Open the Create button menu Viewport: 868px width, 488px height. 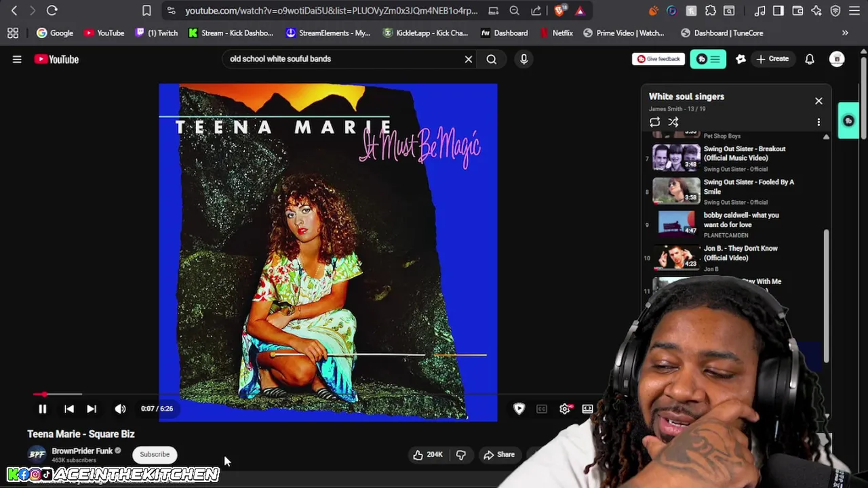click(772, 59)
